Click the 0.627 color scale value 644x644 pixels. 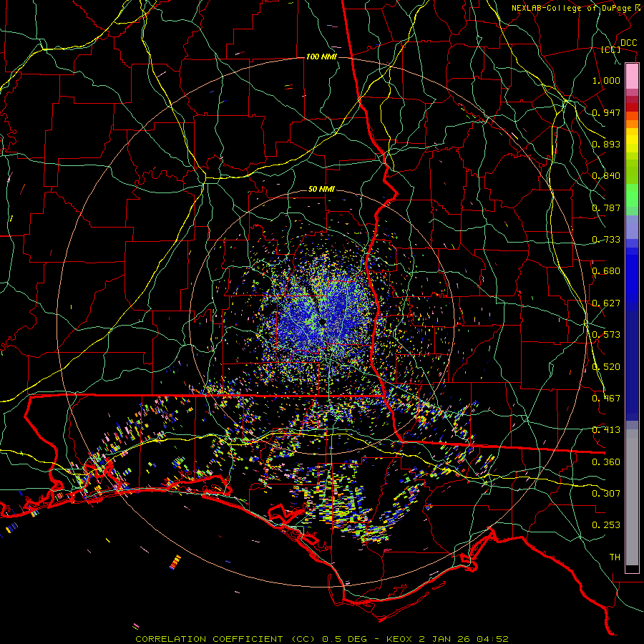[x=606, y=303]
